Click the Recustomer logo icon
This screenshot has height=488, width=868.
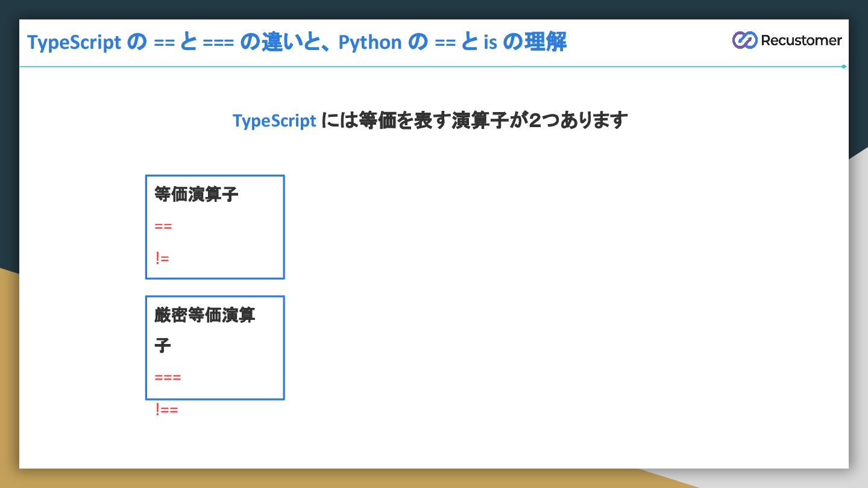744,40
